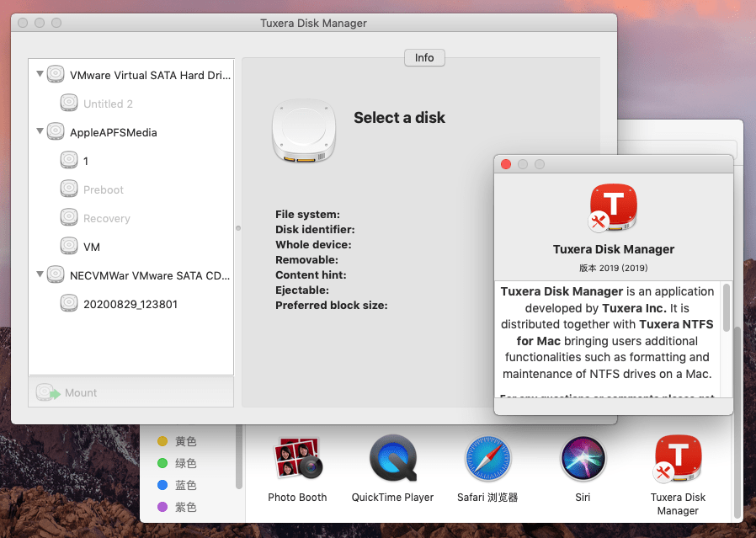Click the Finder search field behind About window
The image size is (756, 538).
coord(678,147)
